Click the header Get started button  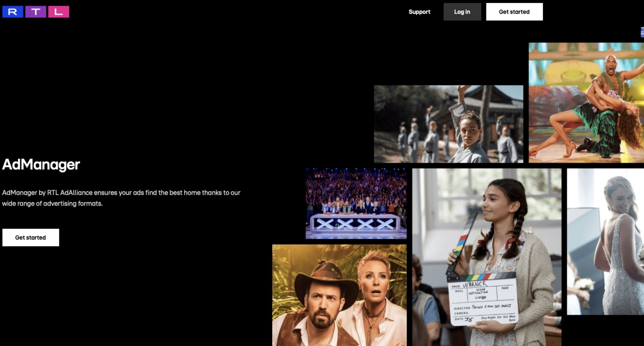(x=514, y=12)
